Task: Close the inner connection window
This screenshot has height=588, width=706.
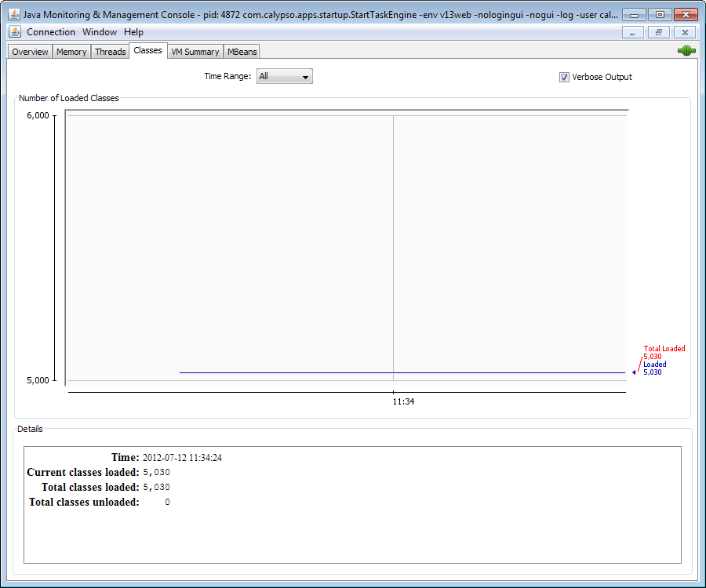Action: (685, 32)
